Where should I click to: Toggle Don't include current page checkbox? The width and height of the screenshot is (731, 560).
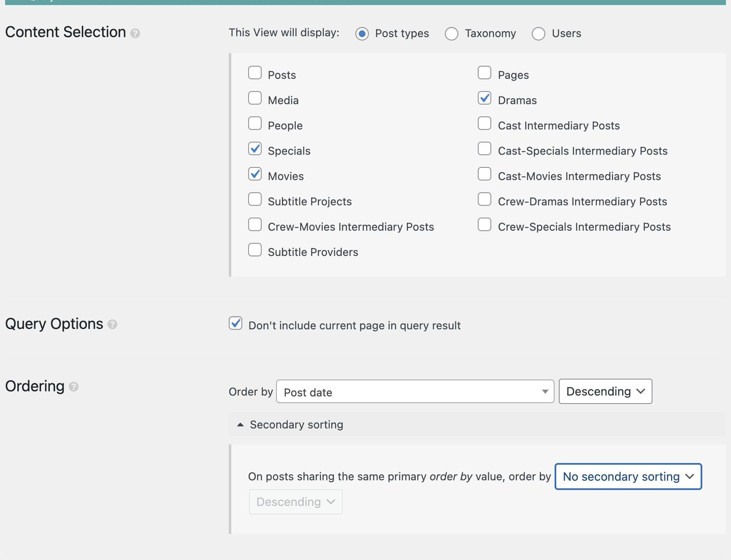pyautogui.click(x=236, y=323)
